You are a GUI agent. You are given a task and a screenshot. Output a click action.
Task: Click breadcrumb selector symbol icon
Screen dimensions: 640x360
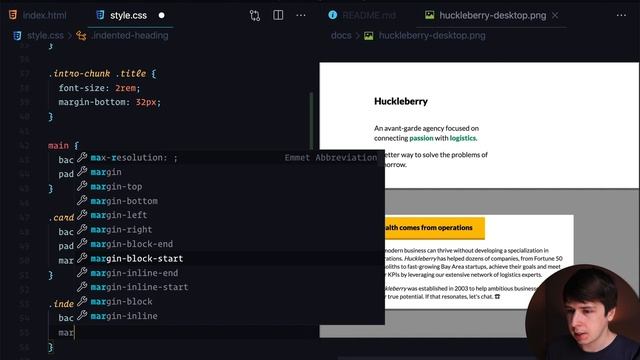[81, 36]
